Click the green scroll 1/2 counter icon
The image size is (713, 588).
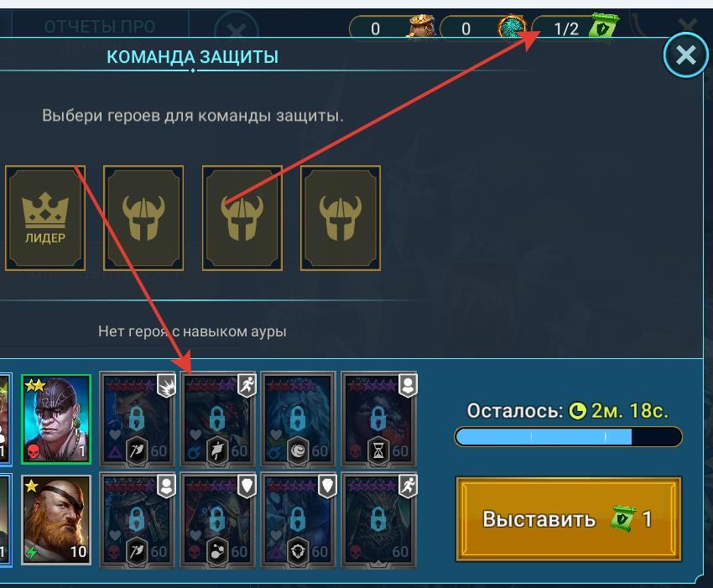click(x=603, y=26)
